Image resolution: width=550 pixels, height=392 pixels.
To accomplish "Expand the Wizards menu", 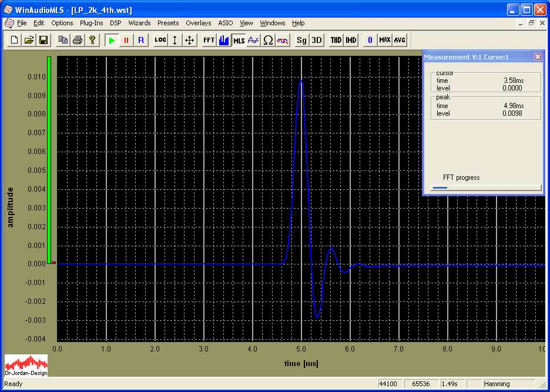I will [x=139, y=23].
